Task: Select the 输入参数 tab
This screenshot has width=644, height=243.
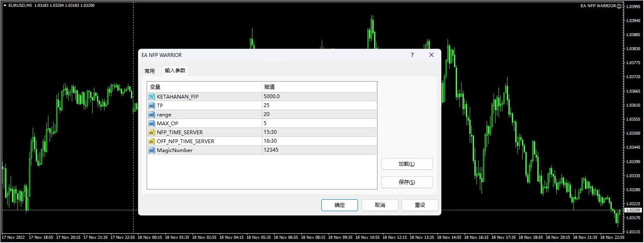Action: tap(175, 71)
